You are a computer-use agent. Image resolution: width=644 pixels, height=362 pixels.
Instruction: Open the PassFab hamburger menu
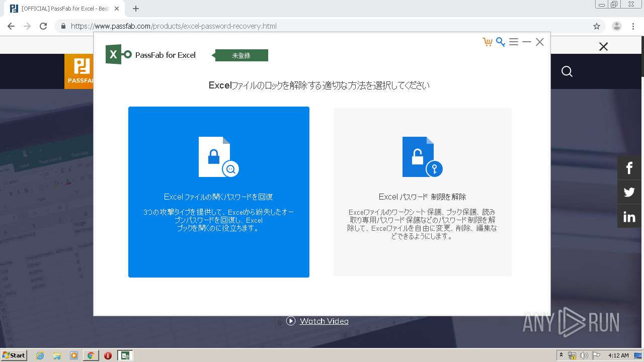513,42
